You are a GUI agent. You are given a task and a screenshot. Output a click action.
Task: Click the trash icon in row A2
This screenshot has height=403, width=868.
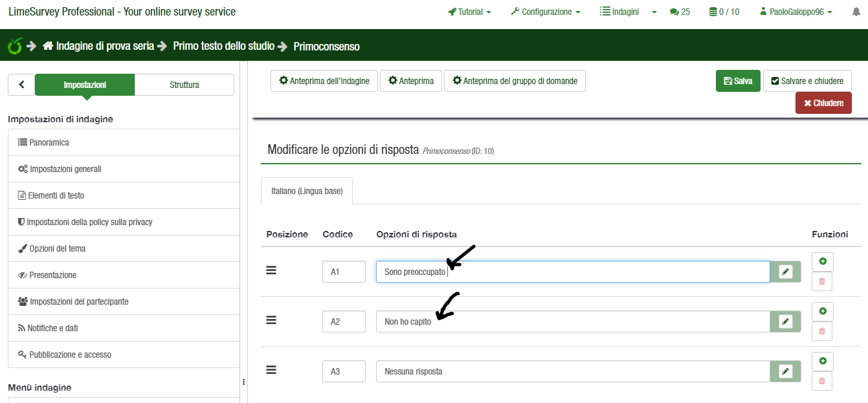(822, 331)
